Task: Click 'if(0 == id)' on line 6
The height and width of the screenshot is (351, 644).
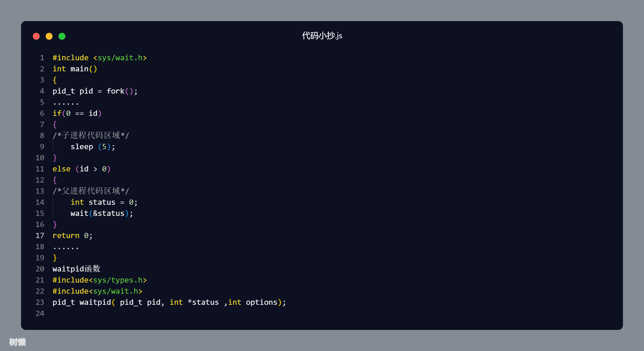Action: click(x=77, y=113)
